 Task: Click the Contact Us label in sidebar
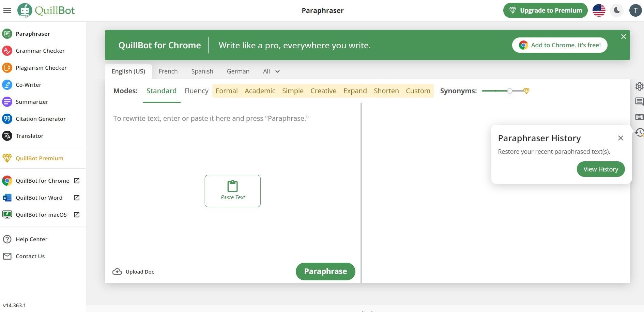click(x=30, y=256)
